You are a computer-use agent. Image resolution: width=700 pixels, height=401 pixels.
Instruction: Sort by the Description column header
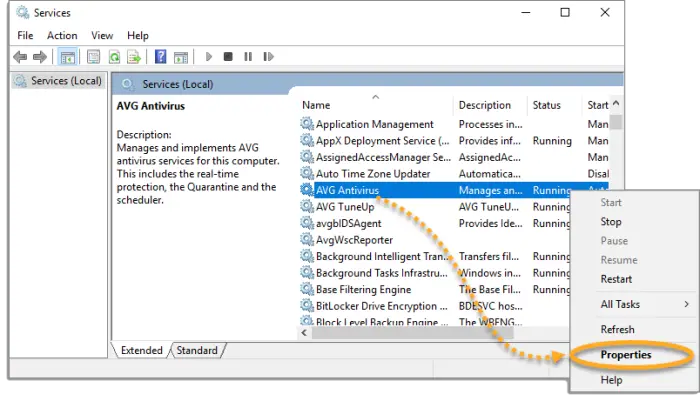484,105
